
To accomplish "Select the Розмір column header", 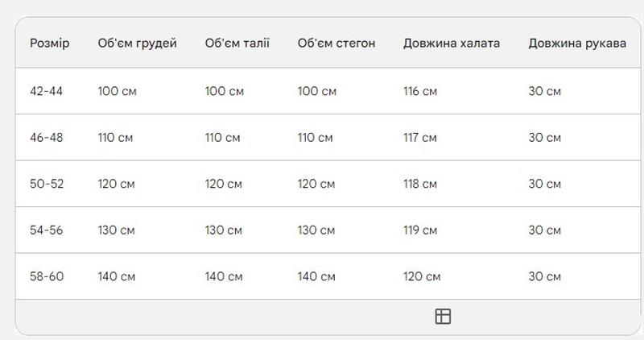I will (x=50, y=44).
